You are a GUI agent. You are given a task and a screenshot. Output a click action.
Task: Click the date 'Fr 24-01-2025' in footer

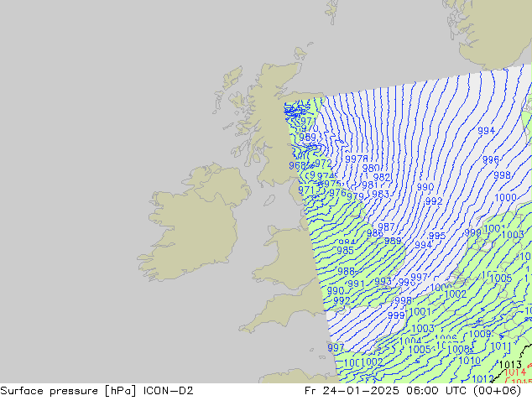[352, 391]
